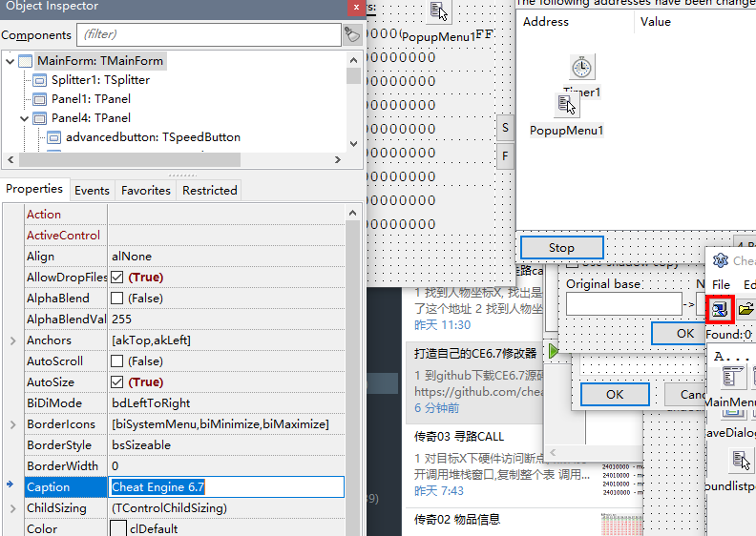
Task: Click the F side button
Action: 505,156
